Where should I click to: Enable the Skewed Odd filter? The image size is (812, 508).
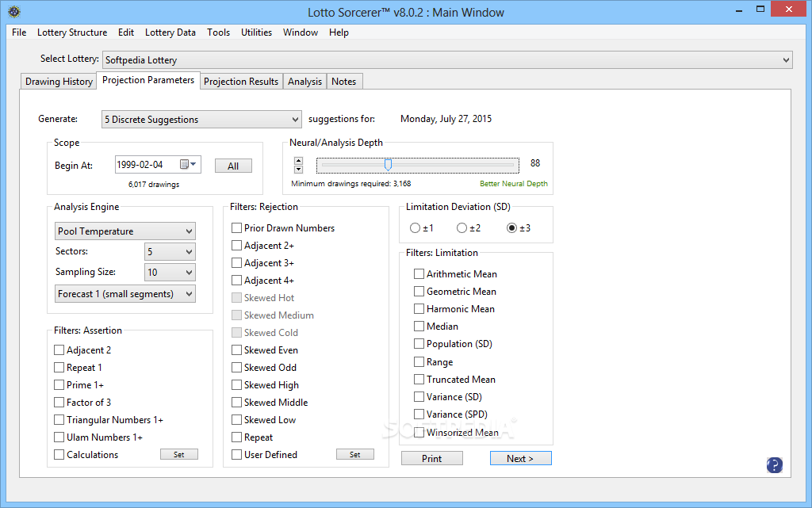[236, 367]
